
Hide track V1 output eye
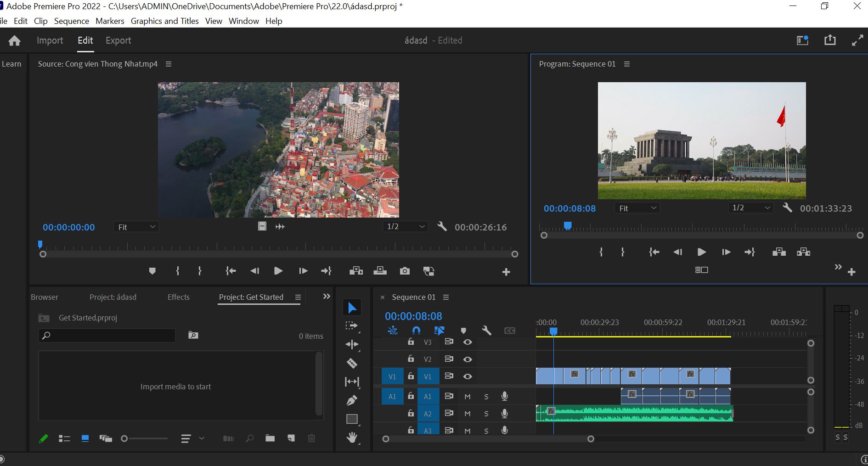coord(468,376)
